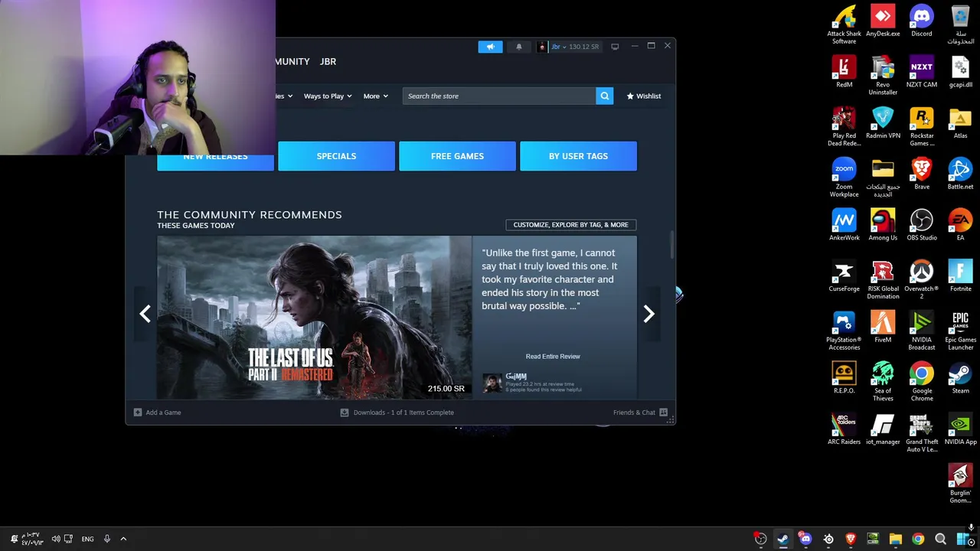The width and height of the screenshot is (980, 551).
Task: Open EA app desktop icon
Action: pos(960,225)
